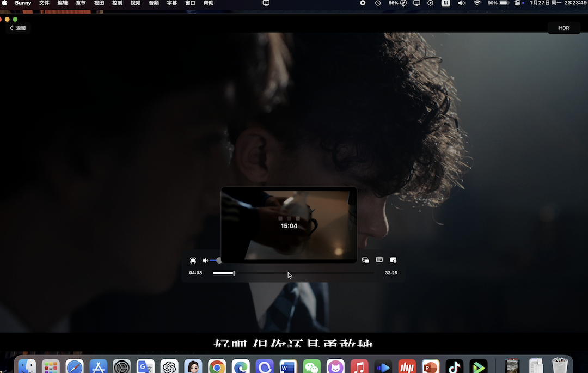Open the 章节 menu
The width and height of the screenshot is (588, 373).
[x=81, y=3]
